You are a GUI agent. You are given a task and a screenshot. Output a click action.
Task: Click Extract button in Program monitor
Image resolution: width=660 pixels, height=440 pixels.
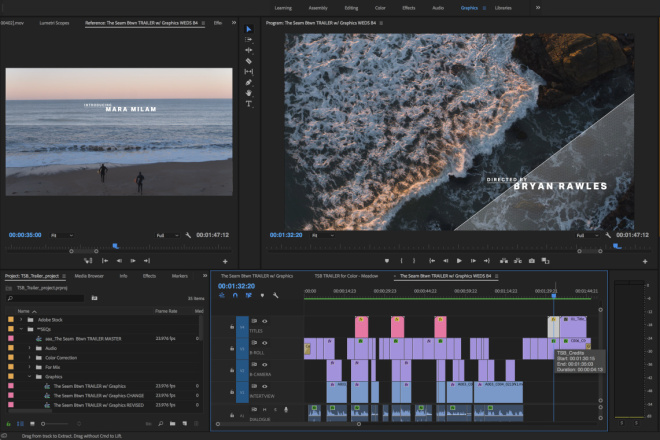click(x=518, y=261)
